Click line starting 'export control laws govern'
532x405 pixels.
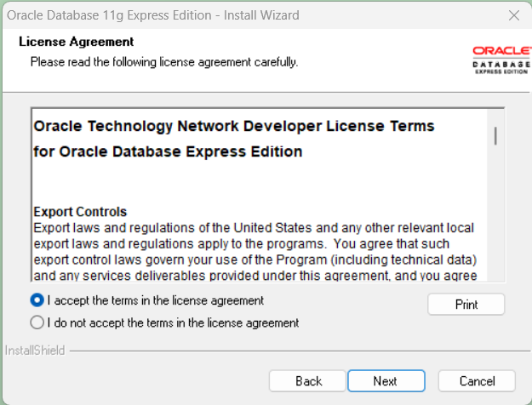tap(255, 260)
